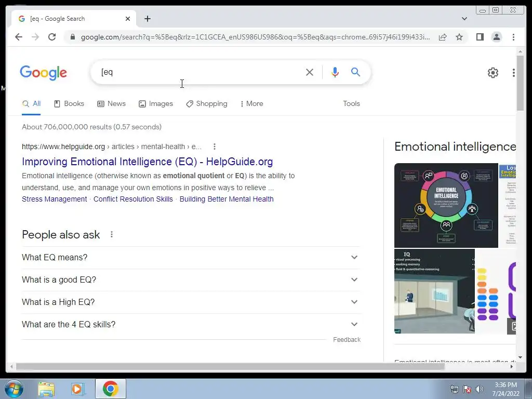Viewport: 532px width, 399px height.
Task: Open a new tab with plus button
Action: pos(147,19)
